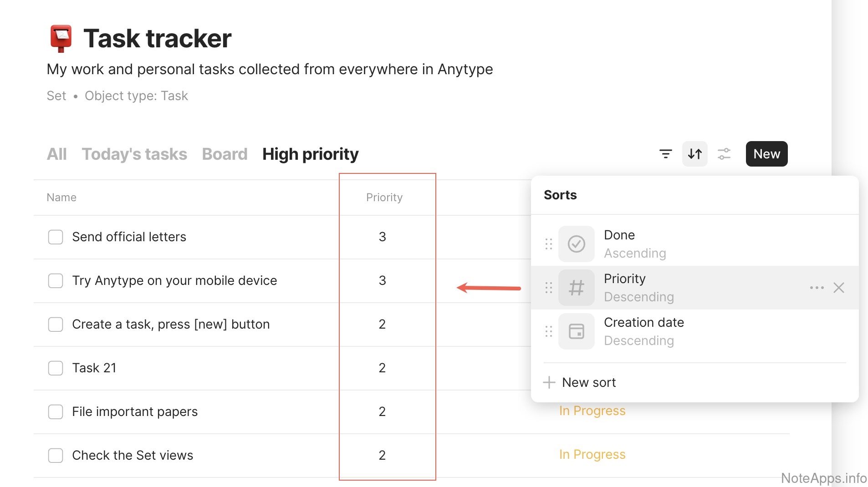Add a New sort
The height and width of the screenshot is (487, 868).
coord(580,382)
